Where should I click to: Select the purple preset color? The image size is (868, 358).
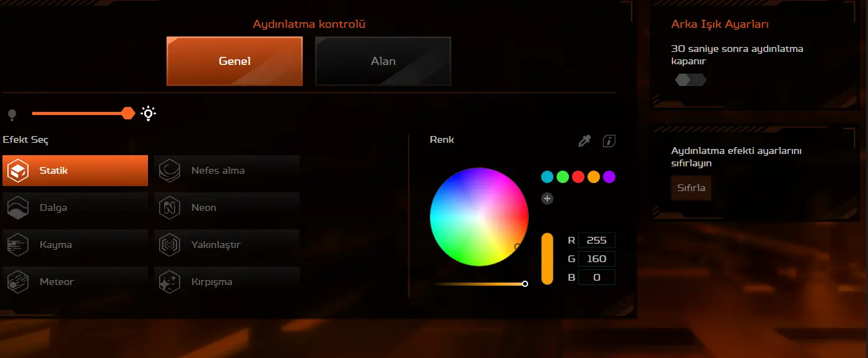609,177
